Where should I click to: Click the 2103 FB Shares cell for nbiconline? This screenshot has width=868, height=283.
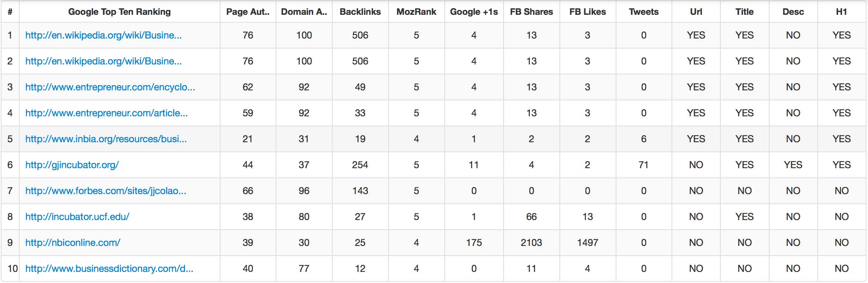tap(531, 243)
